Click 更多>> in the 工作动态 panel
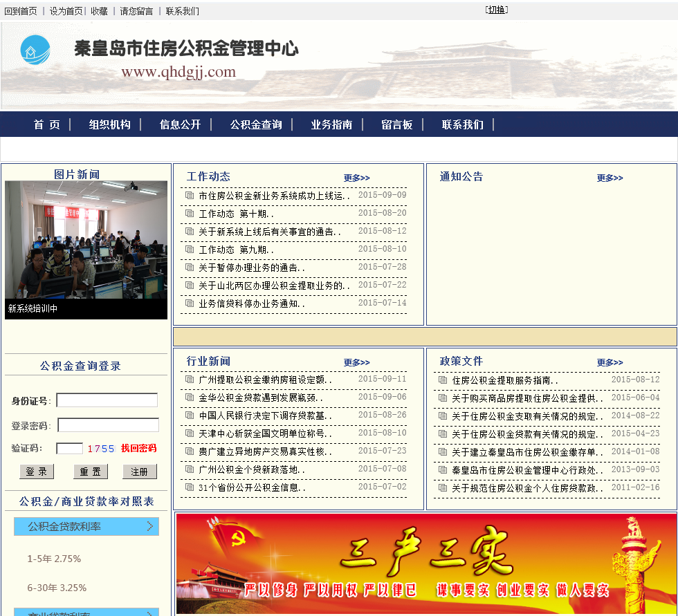The image size is (678, 616). click(x=357, y=178)
